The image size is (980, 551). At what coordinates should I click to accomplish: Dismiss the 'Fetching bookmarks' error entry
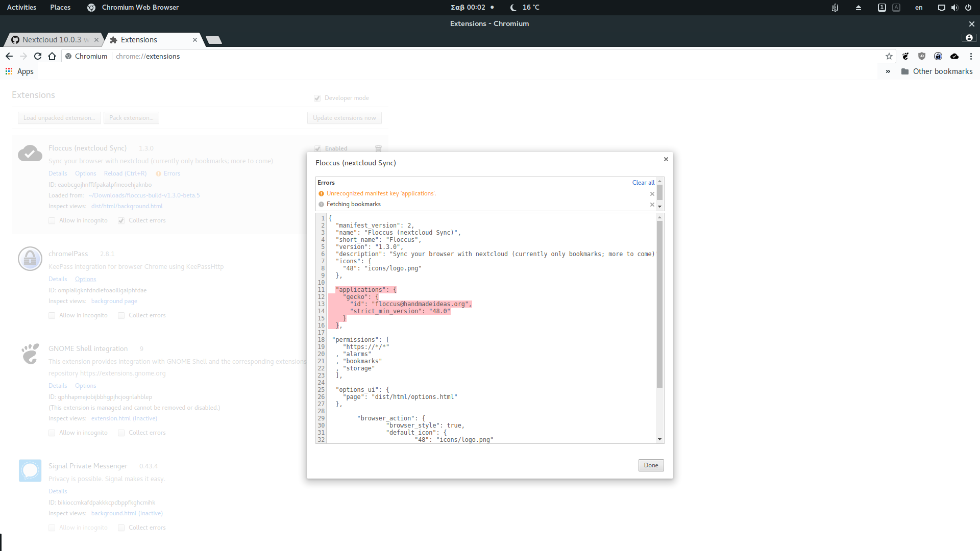pyautogui.click(x=652, y=205)
